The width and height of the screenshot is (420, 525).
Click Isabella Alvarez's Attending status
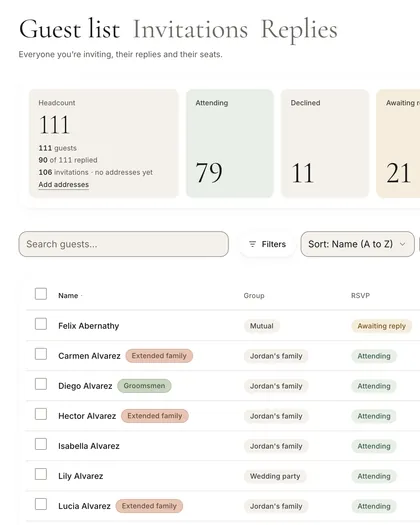click(374, 446)
